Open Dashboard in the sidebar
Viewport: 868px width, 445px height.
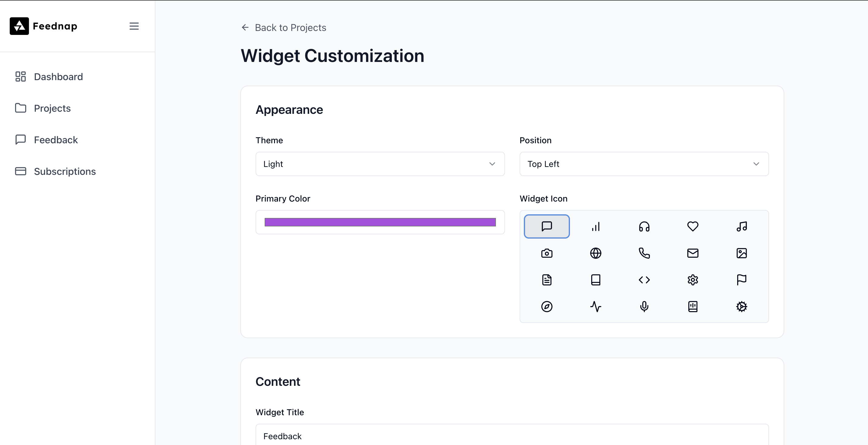tap(58, 77)
